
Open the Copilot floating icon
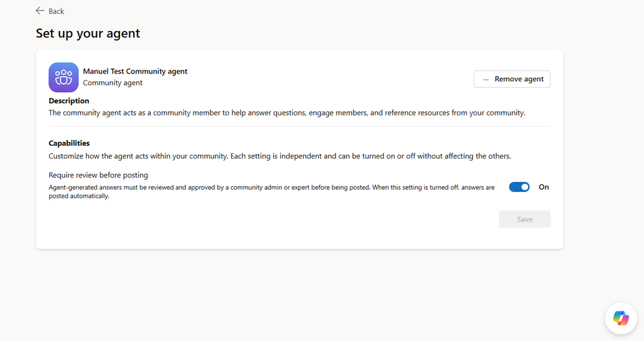[621, 318]
